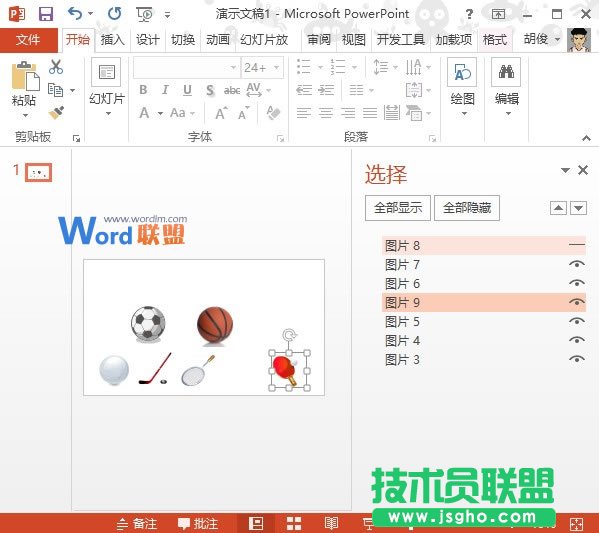Viewport: 599px width, 533px height.
Task: Switch to Reading view icon
Action: [x=331, y=523]
